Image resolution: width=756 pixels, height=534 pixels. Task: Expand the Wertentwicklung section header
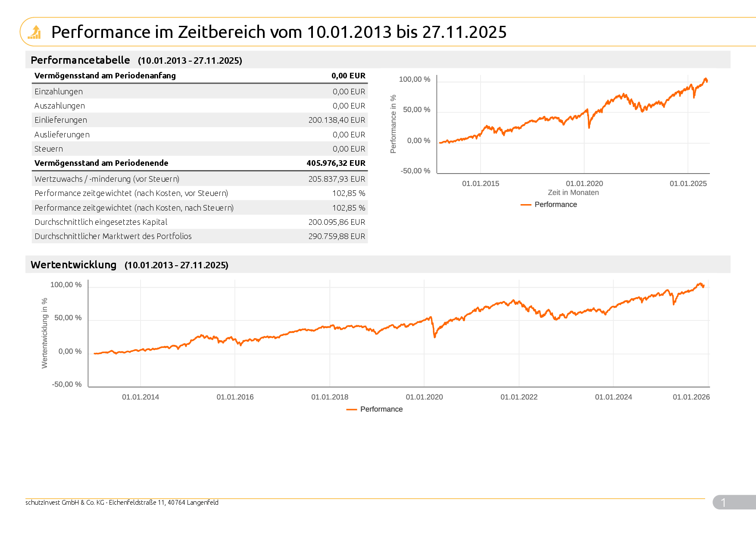coord(73,265)
